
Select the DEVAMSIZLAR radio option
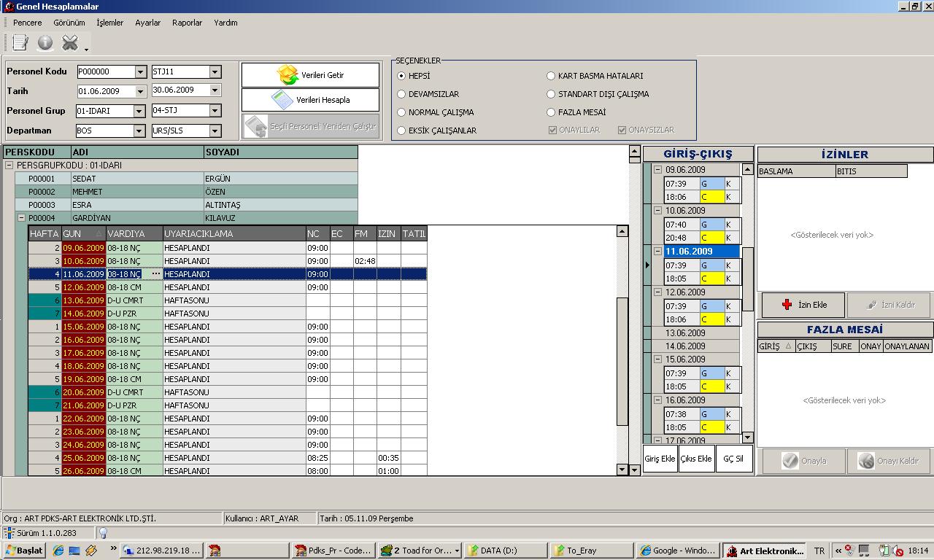point(401,94)
